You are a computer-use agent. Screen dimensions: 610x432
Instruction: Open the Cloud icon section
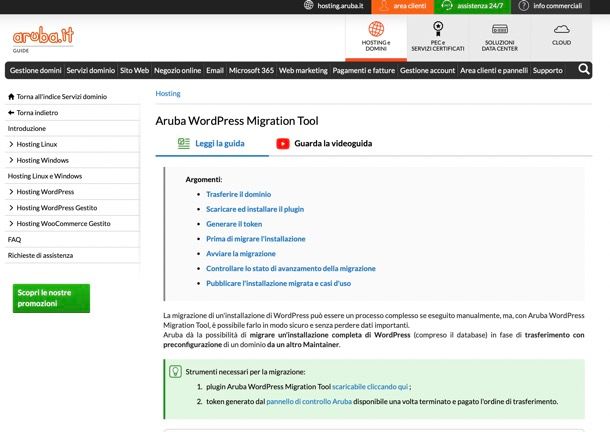561,29
